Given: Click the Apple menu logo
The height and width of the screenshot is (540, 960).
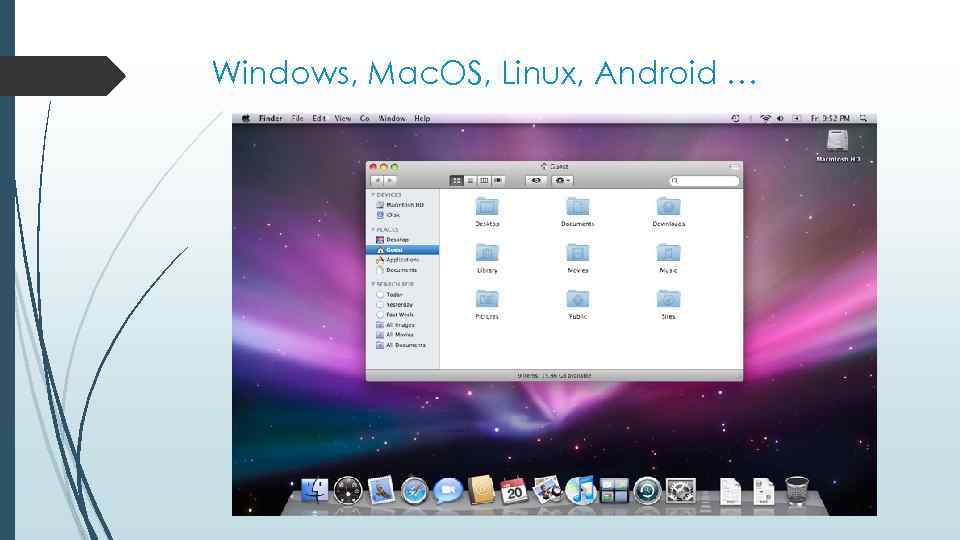Looking at the screenshot, I should coord(246,118).
